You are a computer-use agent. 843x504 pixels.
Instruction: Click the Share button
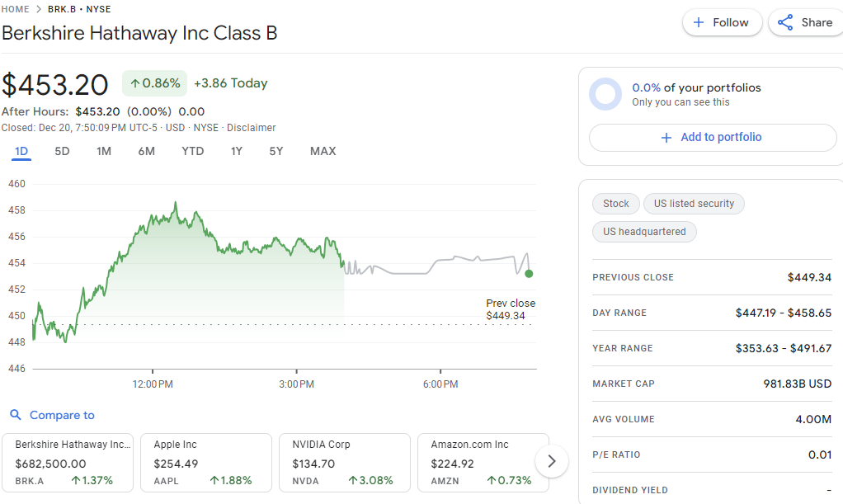click(x=806, y=22)
